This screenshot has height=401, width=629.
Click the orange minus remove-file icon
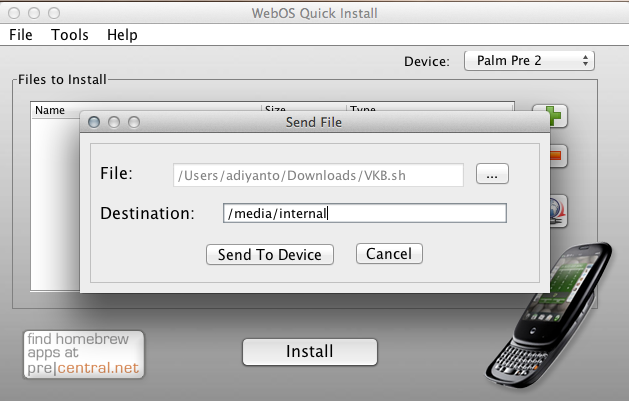coord(557,156)
